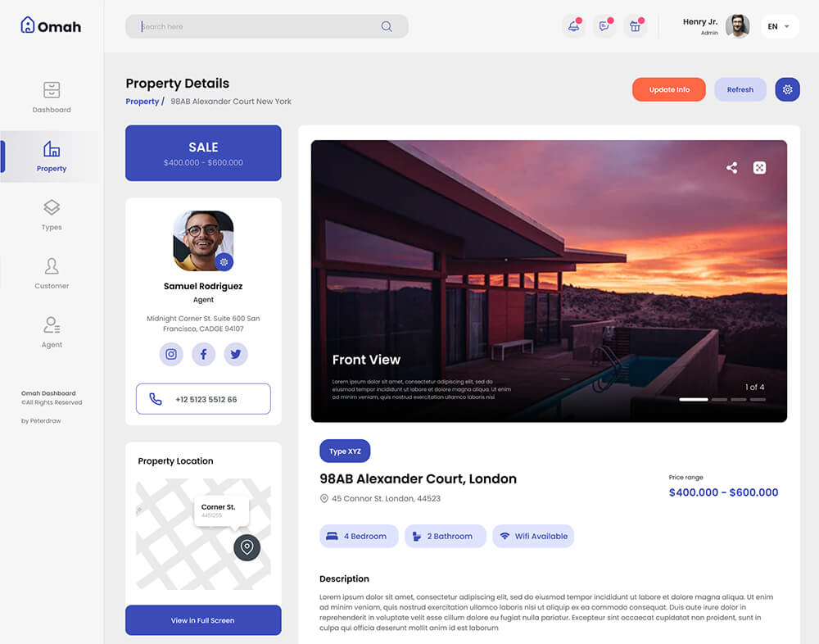Click View in Full Screen button

click(x=203, y=620)
